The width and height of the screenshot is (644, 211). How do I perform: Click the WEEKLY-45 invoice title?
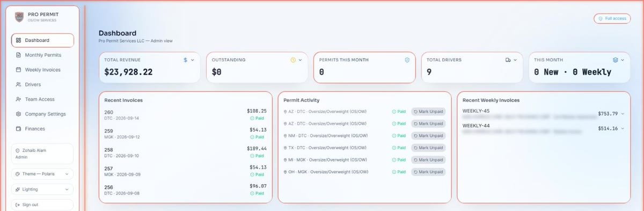pos(476,111)
